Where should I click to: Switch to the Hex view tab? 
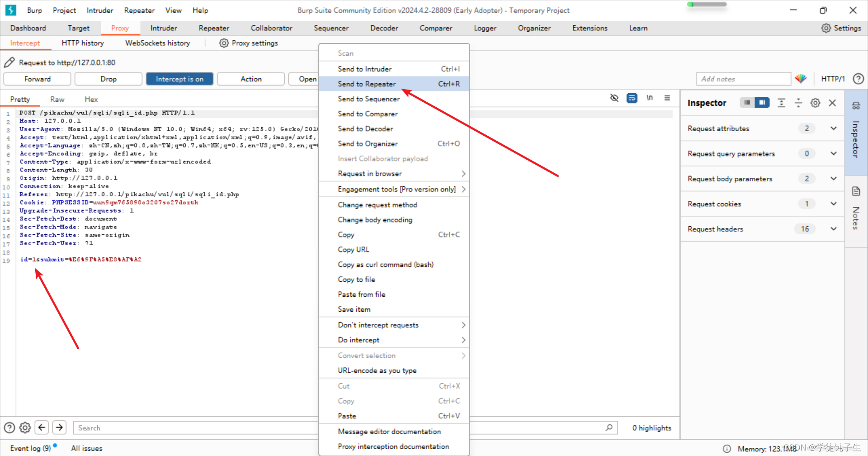pyautogui.click(x=91, y=99)
